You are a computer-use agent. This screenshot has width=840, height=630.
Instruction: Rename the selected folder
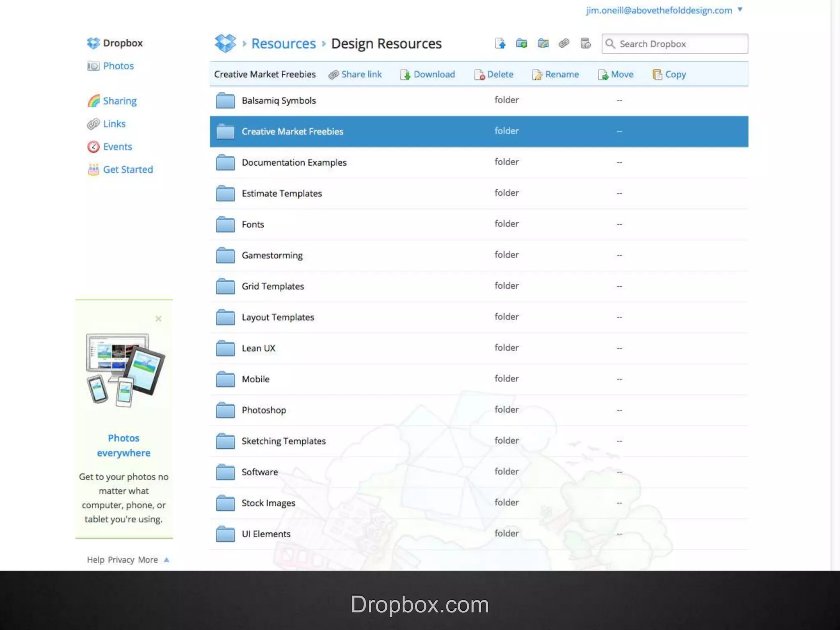click(556, 74)
